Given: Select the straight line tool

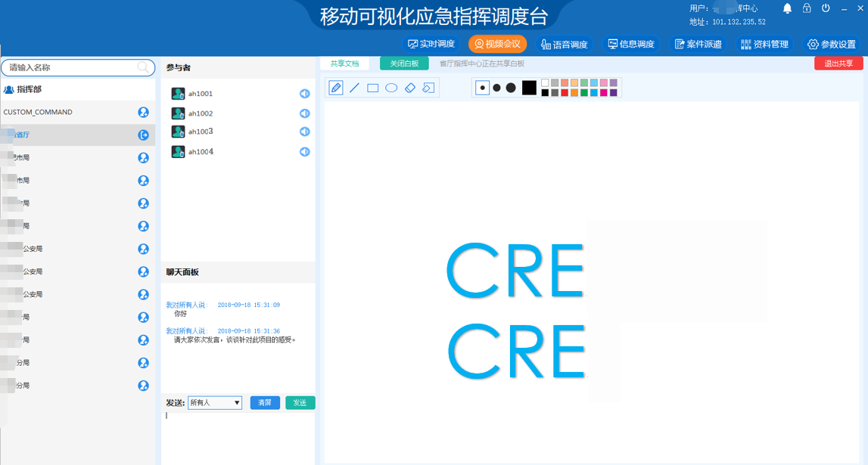Looking at the screenshot, I should pos(354,88).
